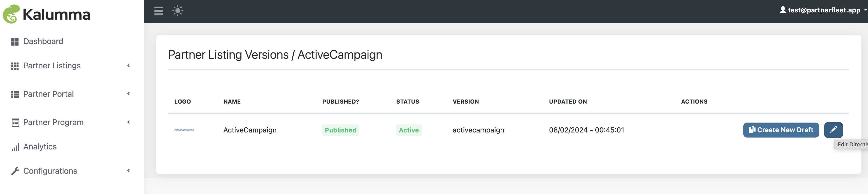
Task: Switch theme with the sun icon
Action: 178,11
